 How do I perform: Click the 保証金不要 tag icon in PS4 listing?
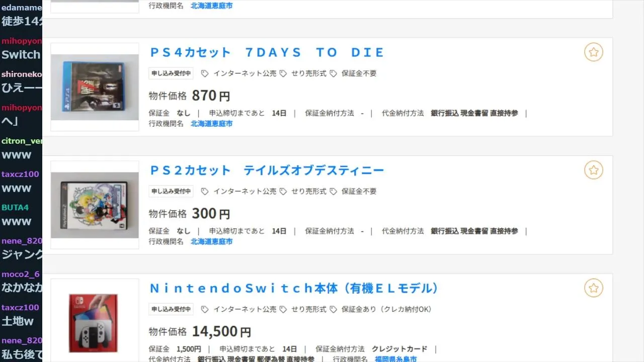coord(334,73)
